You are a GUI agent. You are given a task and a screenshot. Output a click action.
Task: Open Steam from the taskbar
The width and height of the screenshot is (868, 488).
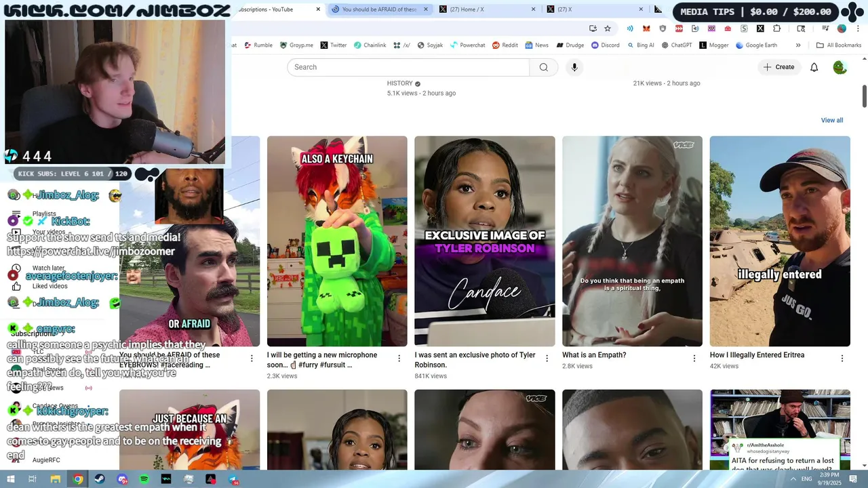(x=100, y=479)
